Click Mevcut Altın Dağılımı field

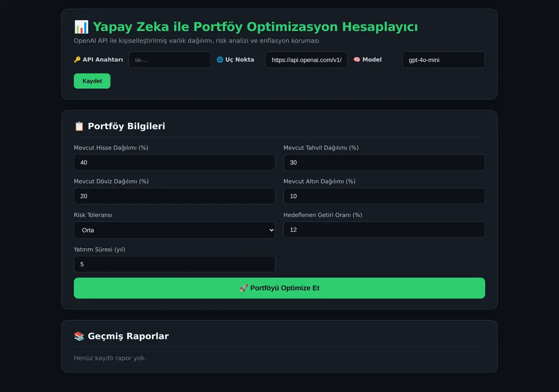click(384, 196)
